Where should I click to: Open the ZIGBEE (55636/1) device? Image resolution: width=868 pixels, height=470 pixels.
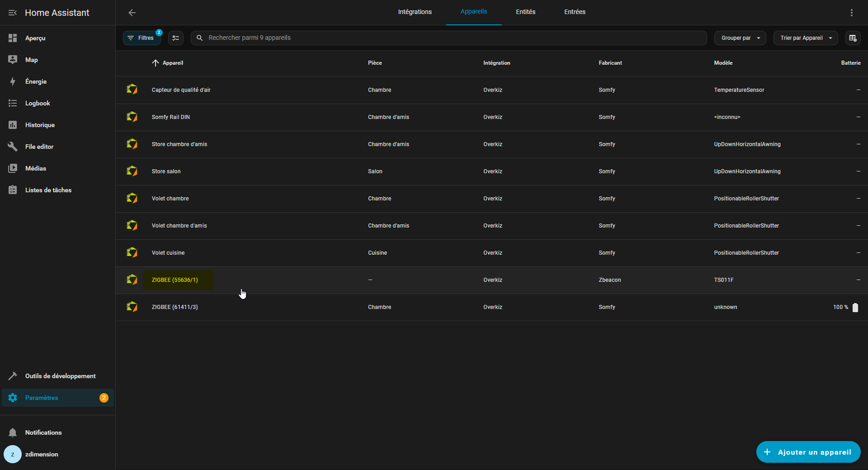pyautogui.click(x=175, y=280)
